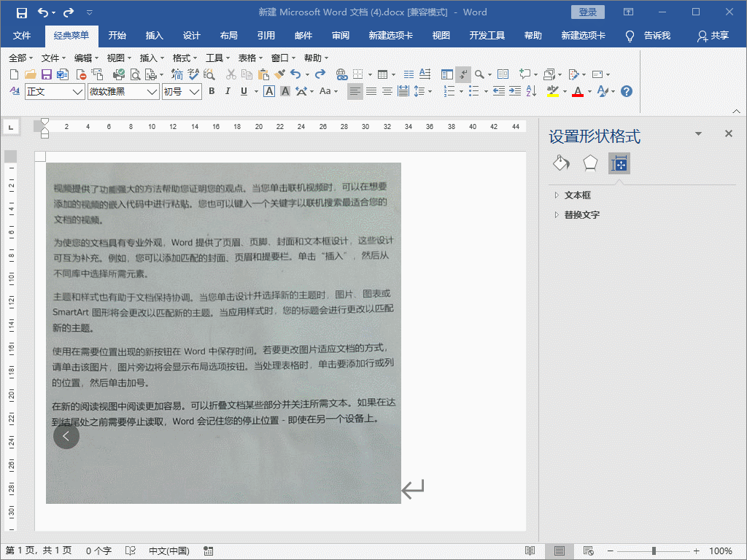Viewport: 747px width, 560px height.
Task: Open a file using the folder icon
Action: pos(30,74)
